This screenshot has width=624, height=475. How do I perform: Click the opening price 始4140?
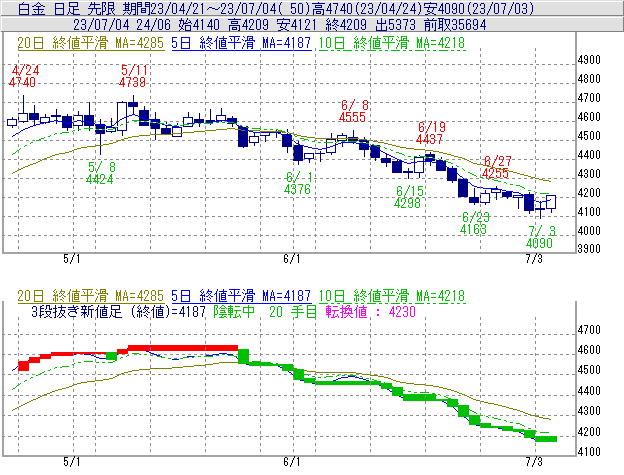(x=199, y=25)
